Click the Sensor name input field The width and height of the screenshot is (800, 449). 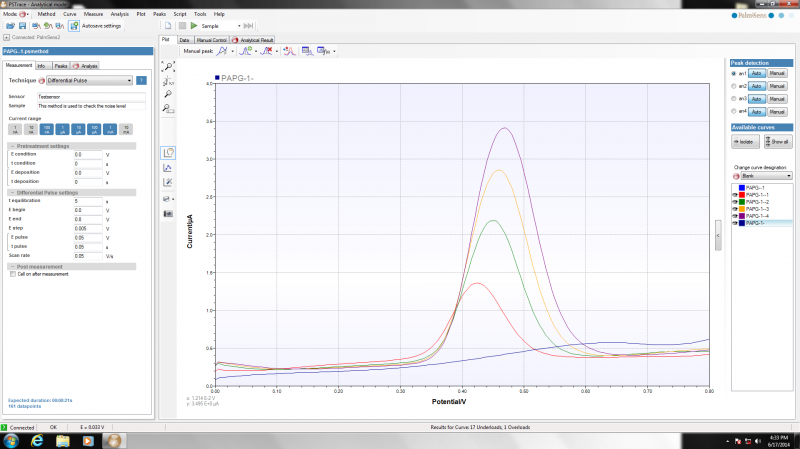[91, 96]
